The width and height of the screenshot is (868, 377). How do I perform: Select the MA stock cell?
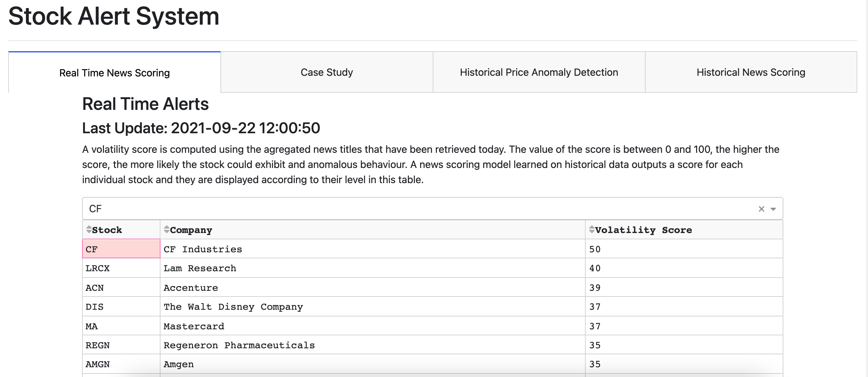121,326
